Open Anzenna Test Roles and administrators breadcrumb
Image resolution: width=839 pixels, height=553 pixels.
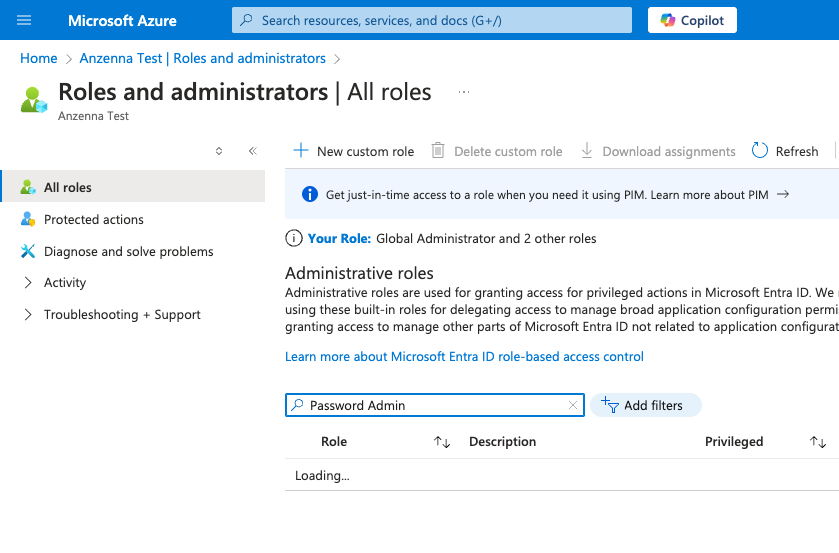203,59
